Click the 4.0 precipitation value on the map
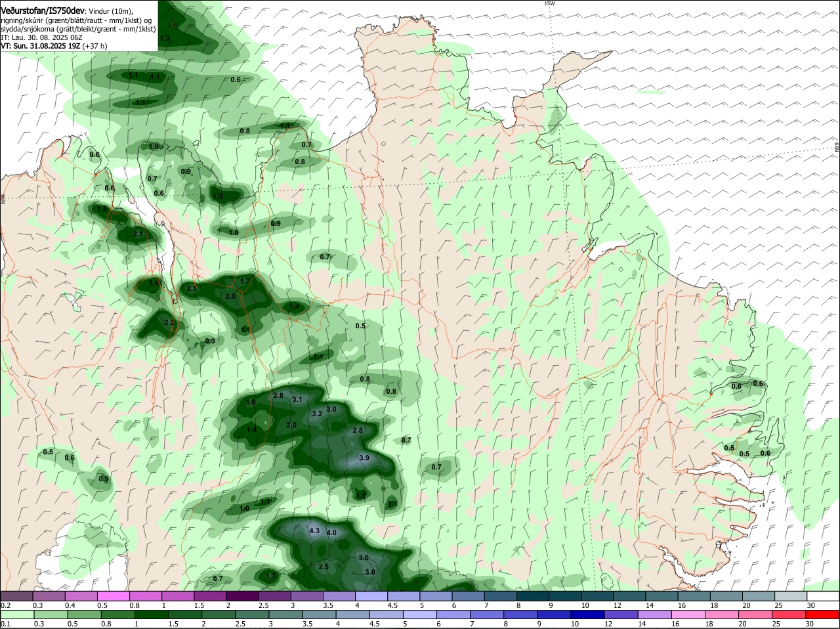840x629 pixels. point(331,532)
